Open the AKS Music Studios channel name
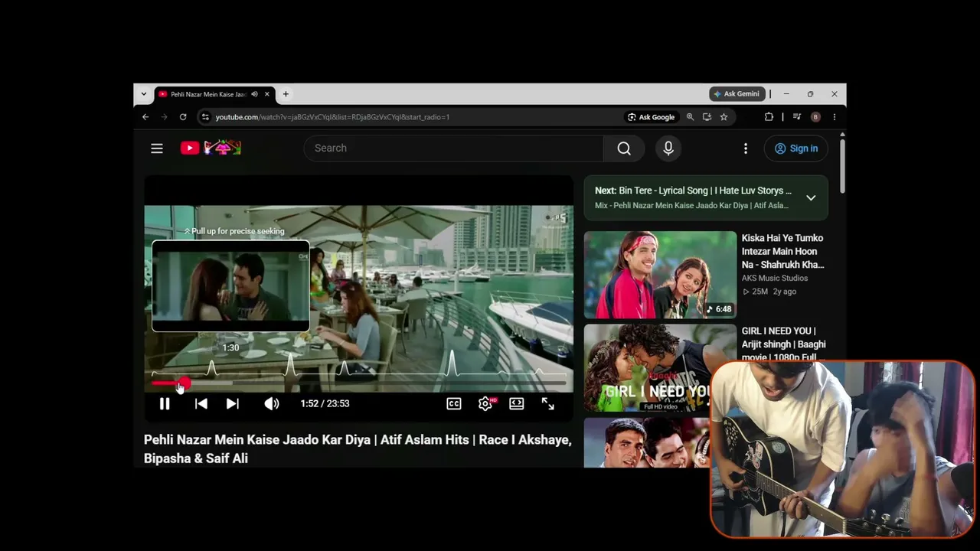980x551 pixels. pyautogui.click(x=775, y=278)
